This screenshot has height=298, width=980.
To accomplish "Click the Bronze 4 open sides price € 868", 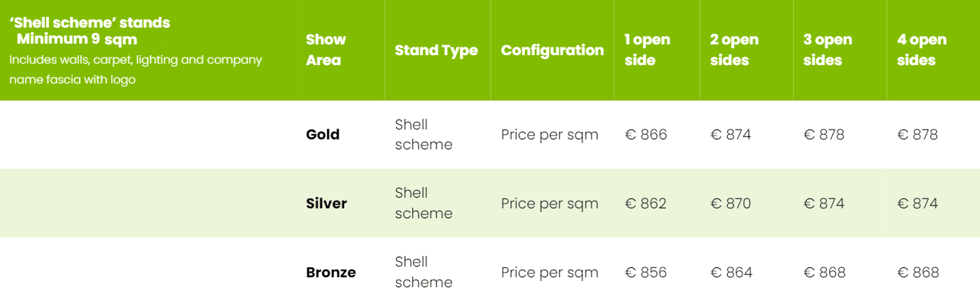I will point(918,273).
